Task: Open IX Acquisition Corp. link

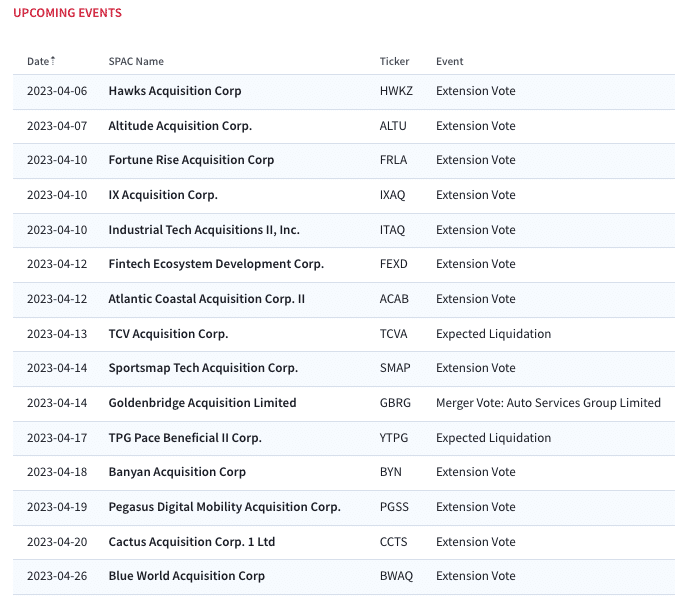Action: (163, 195)
